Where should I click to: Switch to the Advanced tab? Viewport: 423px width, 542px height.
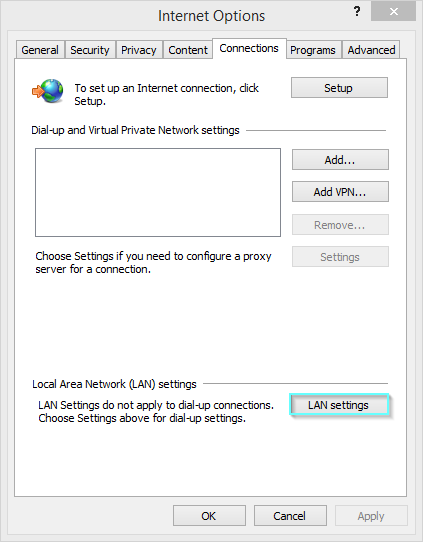pos(371,50)
